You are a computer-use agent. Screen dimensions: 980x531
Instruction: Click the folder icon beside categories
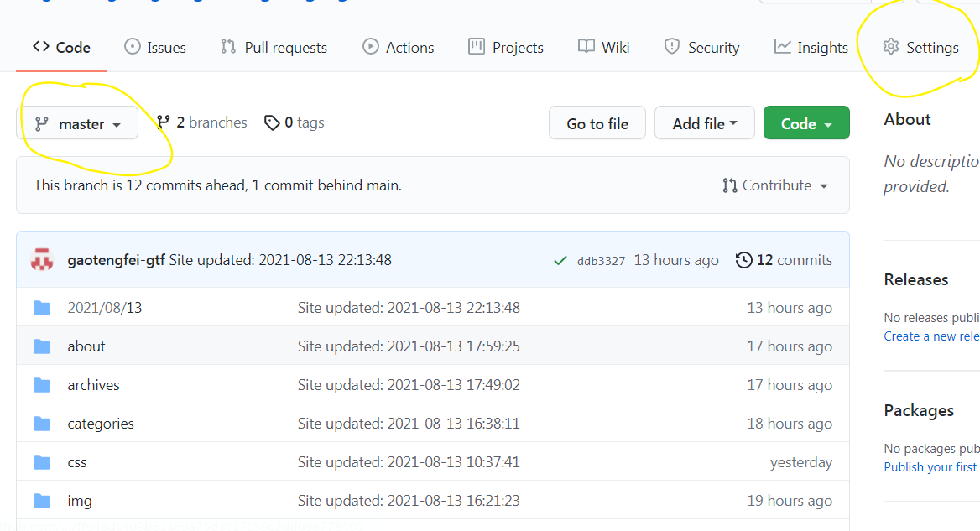tap(42, 424)
